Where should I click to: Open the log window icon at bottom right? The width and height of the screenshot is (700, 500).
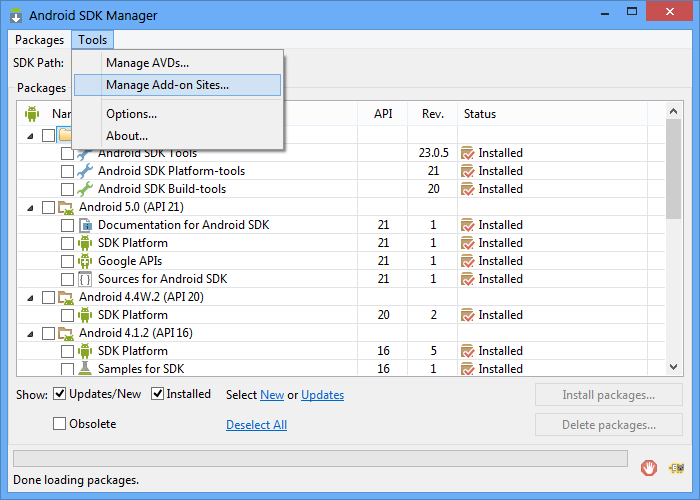[676, 468]
